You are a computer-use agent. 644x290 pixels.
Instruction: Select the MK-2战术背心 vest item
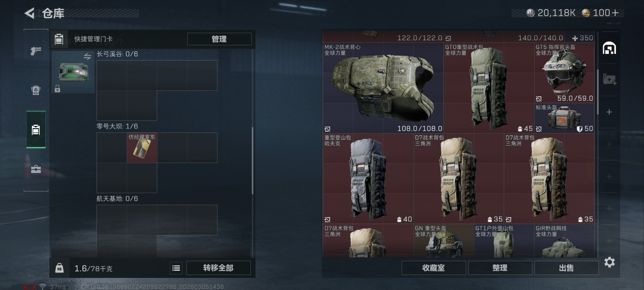[x=383, y=88]
